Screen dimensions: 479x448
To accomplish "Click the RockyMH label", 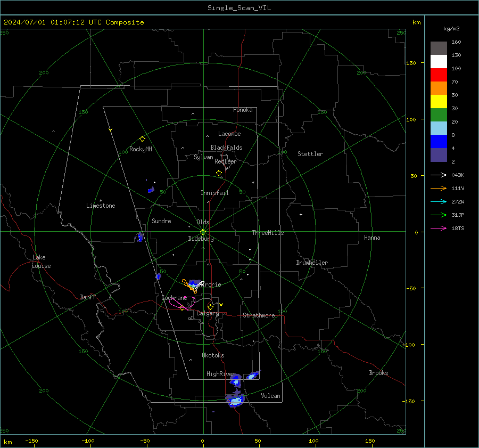I will [141, 149].
